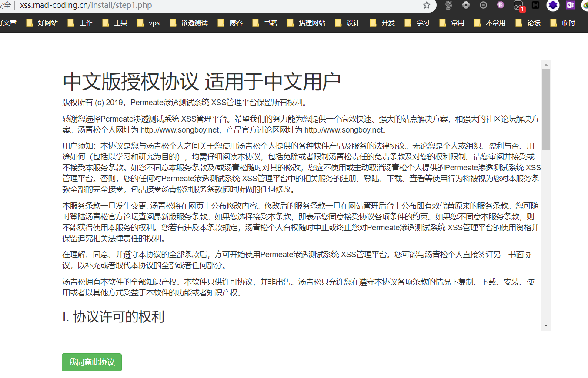Expand the vps bookmark folder
The image size is (588, 378).
[149, 23]
